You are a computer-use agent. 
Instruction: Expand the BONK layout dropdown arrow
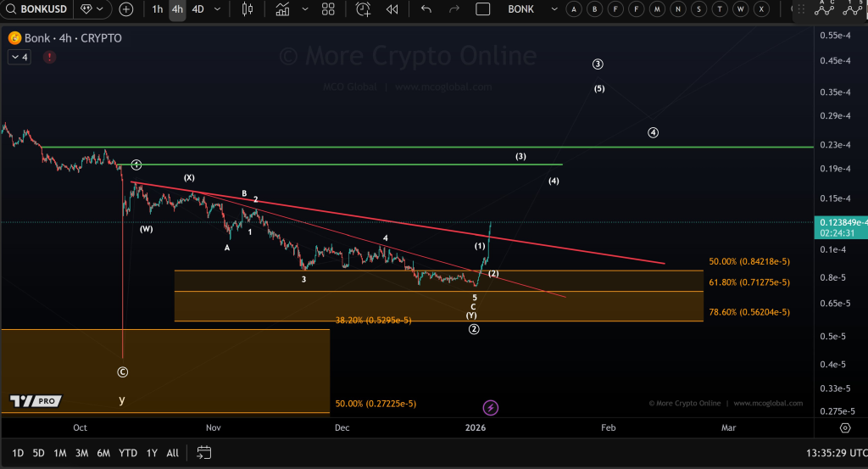tap(554, 8)
